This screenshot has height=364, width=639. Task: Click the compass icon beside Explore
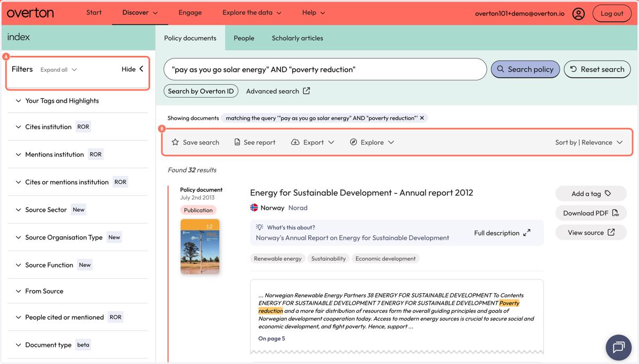(x=353, y=142)
